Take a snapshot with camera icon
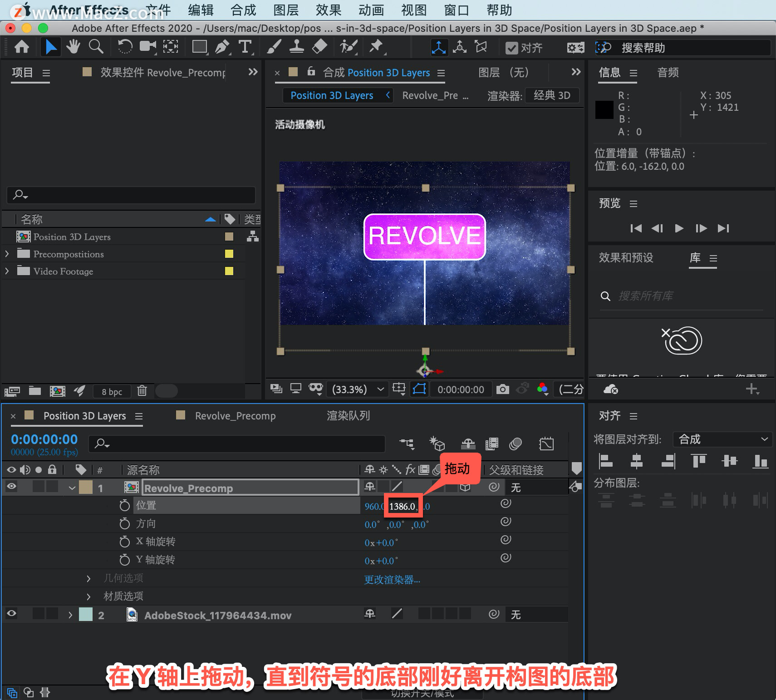 502,389
